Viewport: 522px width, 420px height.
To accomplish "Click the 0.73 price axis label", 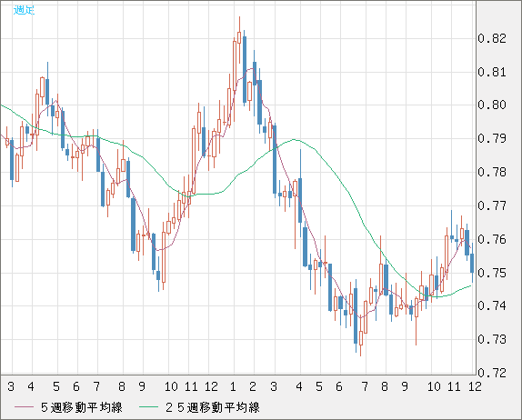I will [x=492, y=339].
